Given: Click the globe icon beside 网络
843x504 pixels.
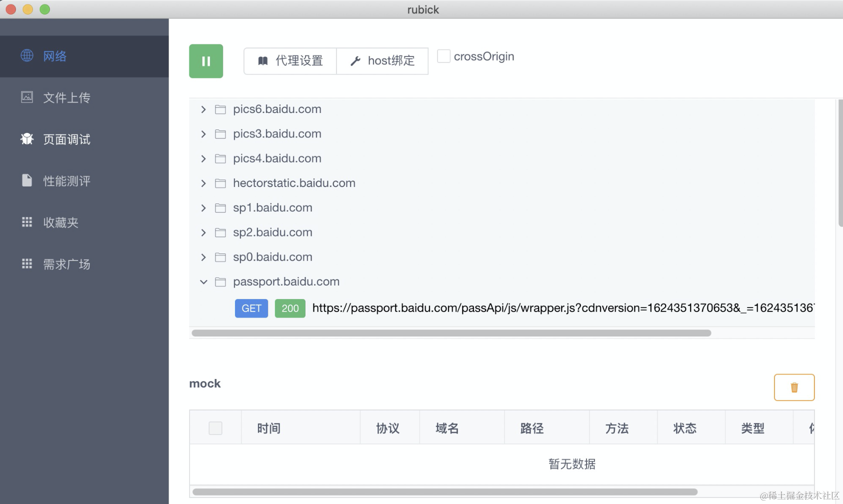Looking at the screenshot, I should [x=27, y=55].
